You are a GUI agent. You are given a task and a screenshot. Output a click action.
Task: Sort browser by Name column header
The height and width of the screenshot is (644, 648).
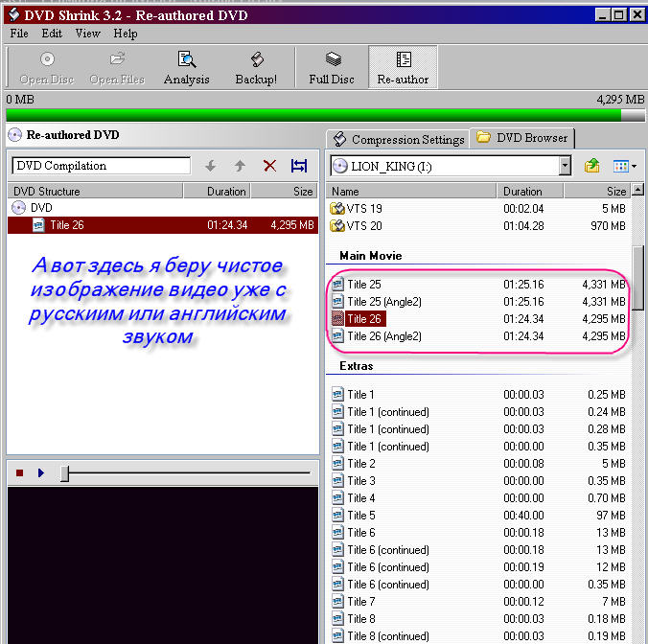coord(412,192)
